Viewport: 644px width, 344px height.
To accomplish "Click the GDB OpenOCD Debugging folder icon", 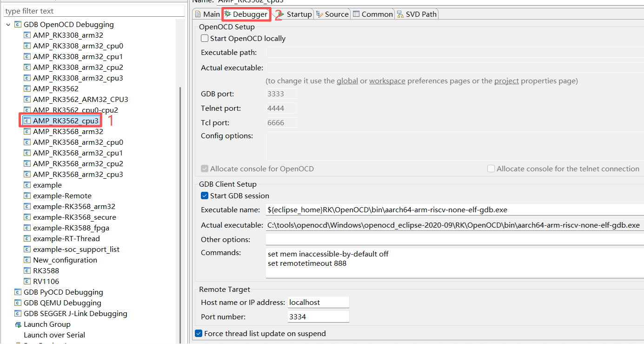I will (x=18, y=25).
